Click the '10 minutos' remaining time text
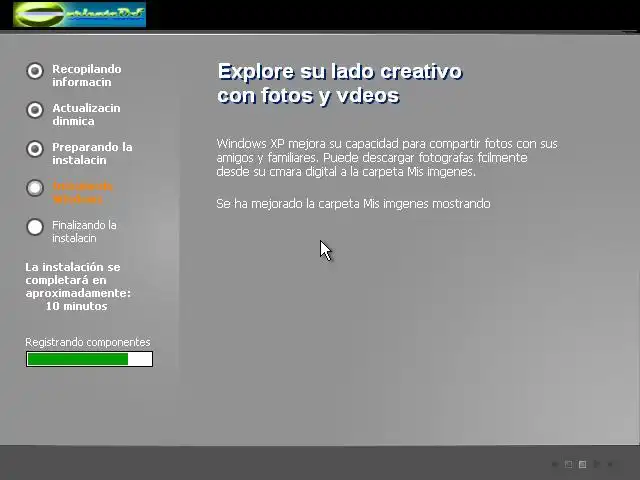The image size is (640, 480). click(x=76, y=306)
